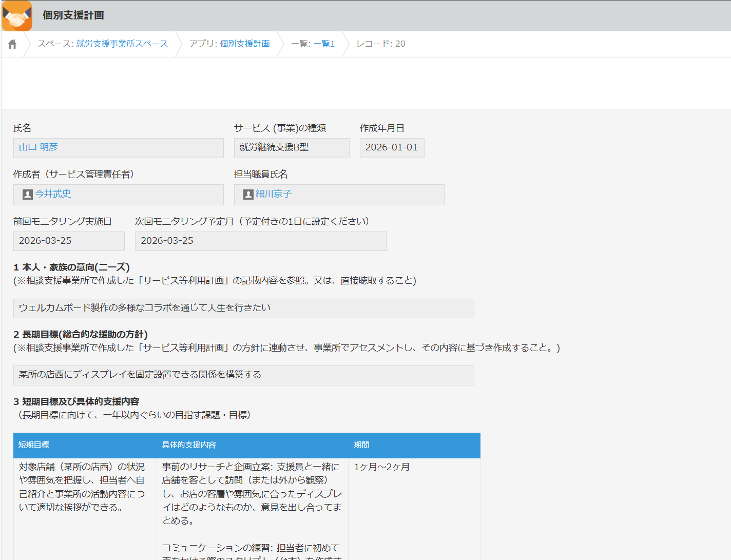Screen dimensions: 731x560
Task: Click the 次回モニタリング予定月 date field
Action: [260, 240]
